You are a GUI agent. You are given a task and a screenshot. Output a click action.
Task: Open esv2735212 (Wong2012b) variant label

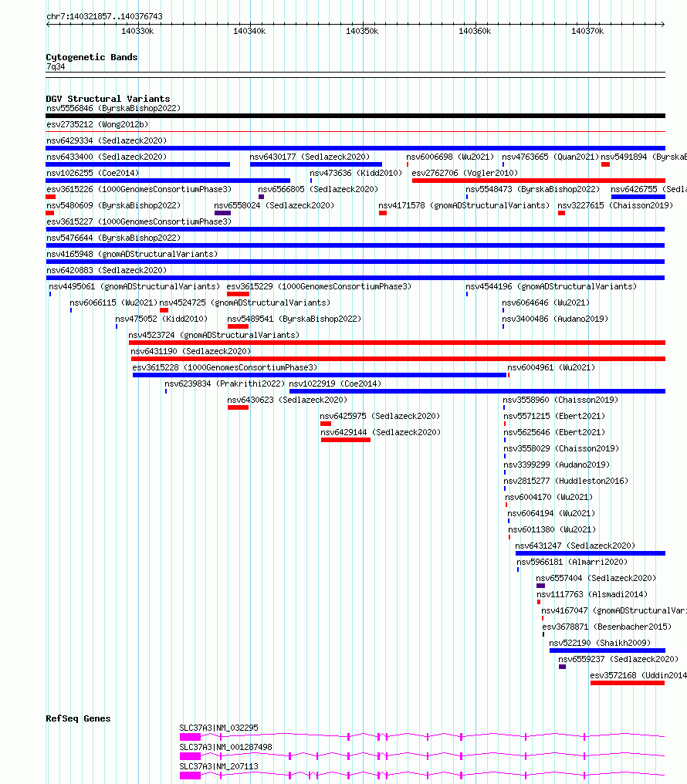click(x=97, y=124)
